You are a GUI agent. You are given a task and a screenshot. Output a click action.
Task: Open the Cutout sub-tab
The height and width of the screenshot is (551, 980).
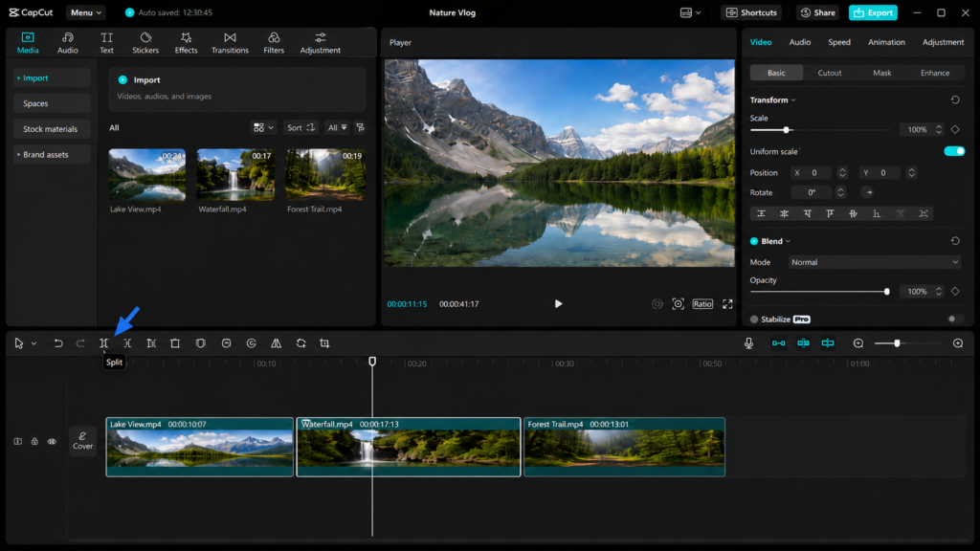coord(830,73)
